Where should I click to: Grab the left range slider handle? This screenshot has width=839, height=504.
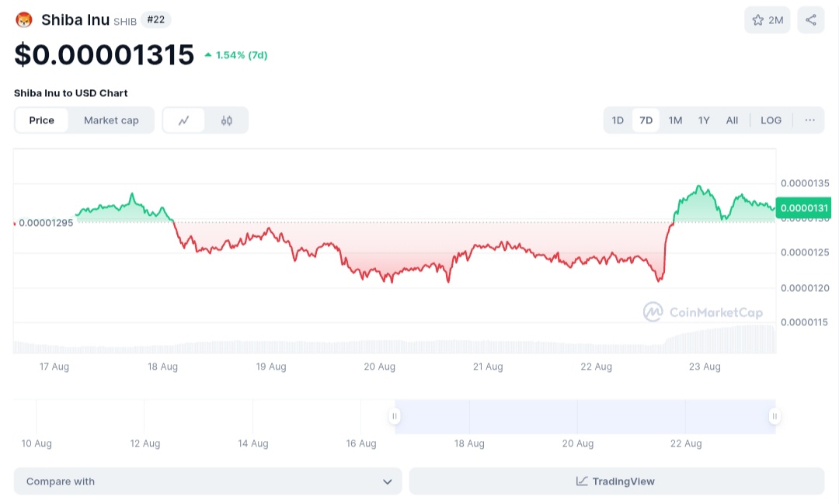tap(395, 416)
